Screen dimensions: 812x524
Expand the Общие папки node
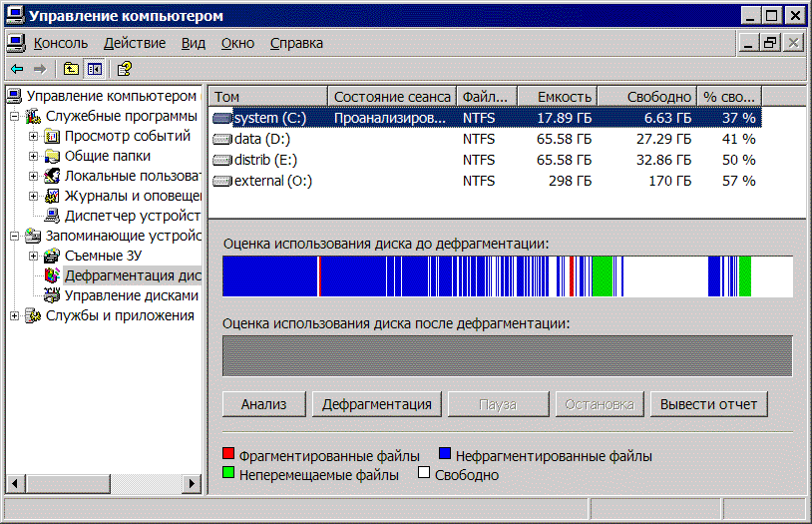33,156
